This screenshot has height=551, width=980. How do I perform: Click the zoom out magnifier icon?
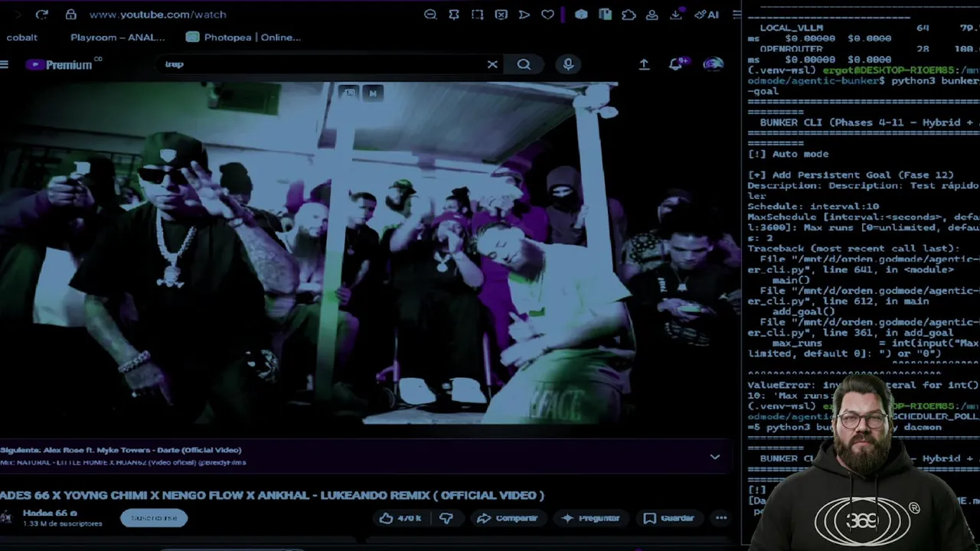(x=430, y=14)
